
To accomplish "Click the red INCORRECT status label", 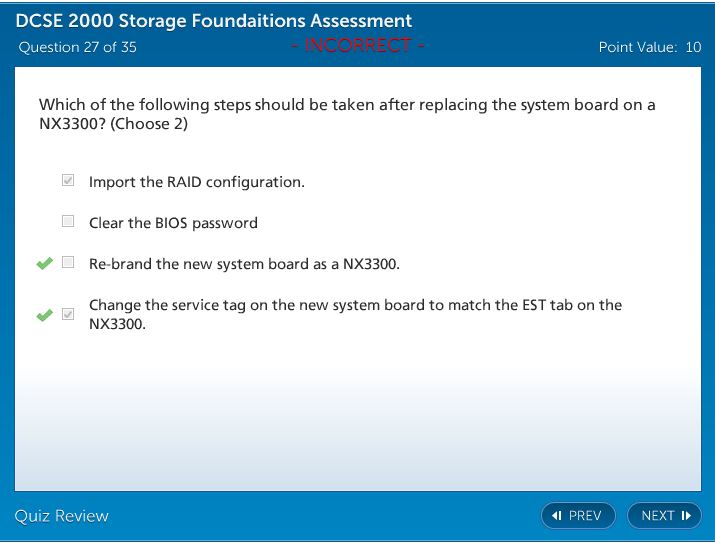I will tap(358, 46).
